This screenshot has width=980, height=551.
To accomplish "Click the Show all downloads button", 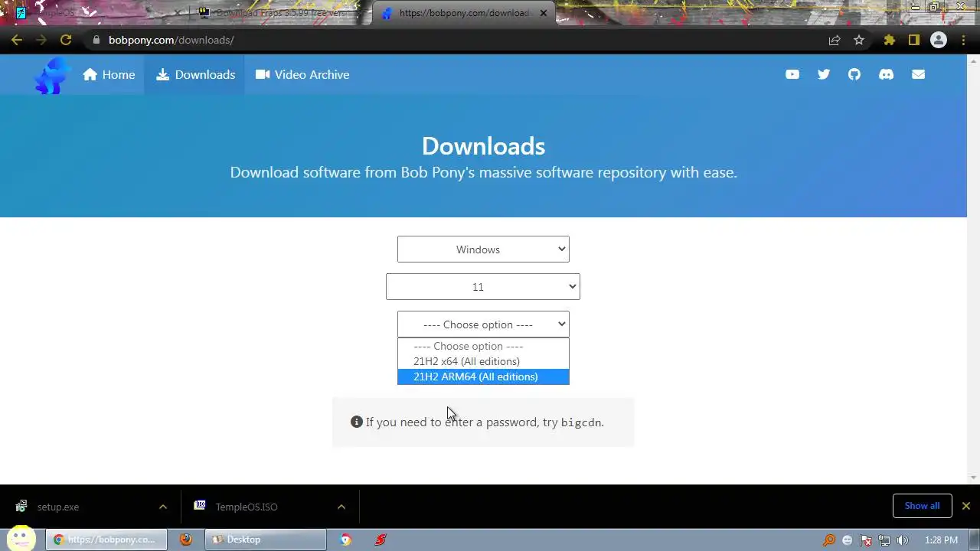I will 922,506.
